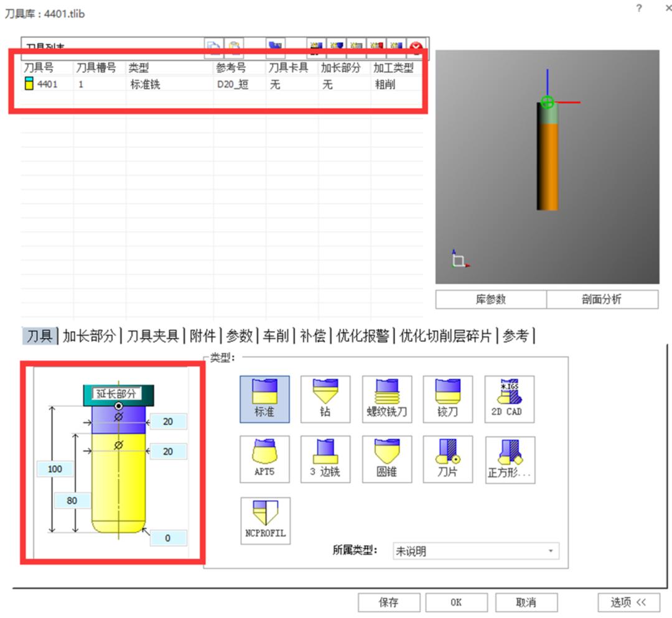The image size is (672, 618).
Task: Click the 3D tool preview model
Action: [x=548, y=156]
